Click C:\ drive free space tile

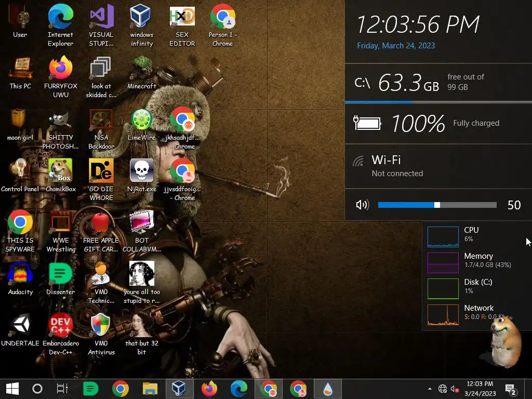point(438,83)
